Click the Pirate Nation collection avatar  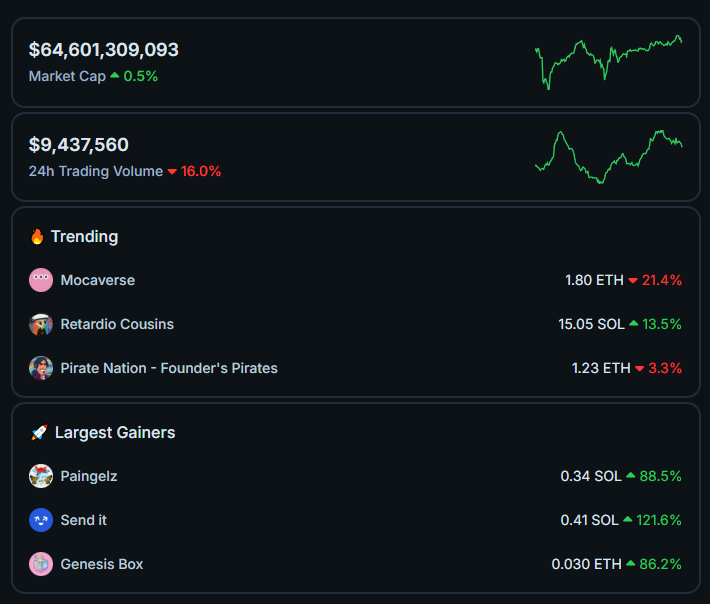(41, 368)
